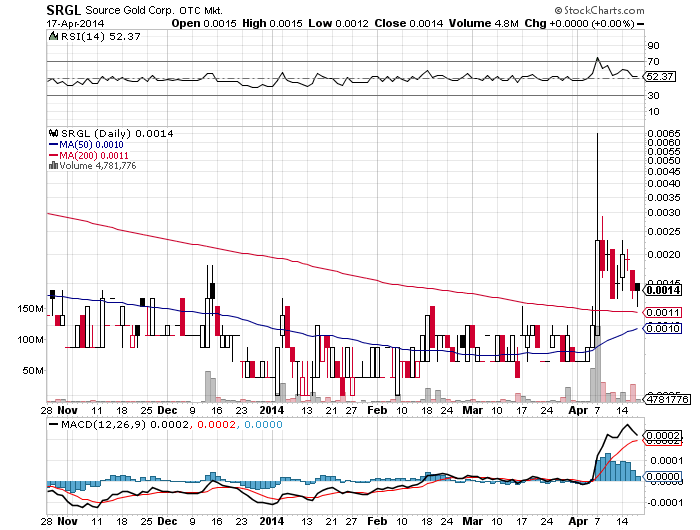
Task: Click the 50M volume axis label
Action: pos(33,371)
